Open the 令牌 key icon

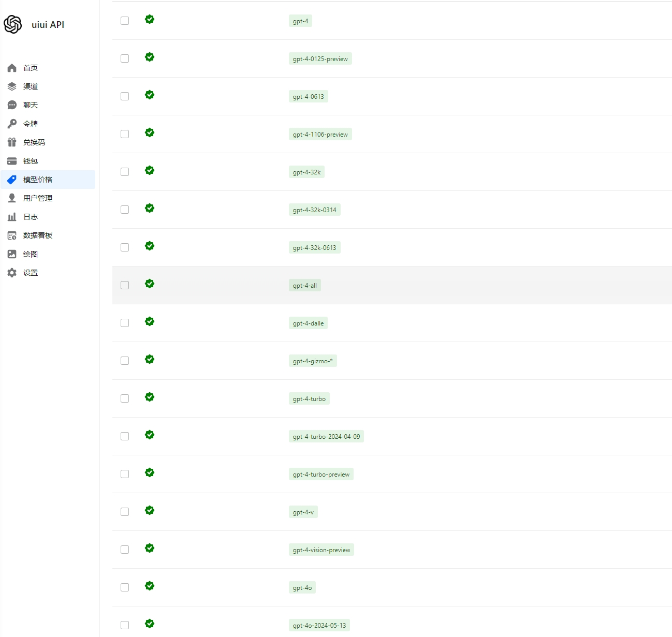coord(12,124)
